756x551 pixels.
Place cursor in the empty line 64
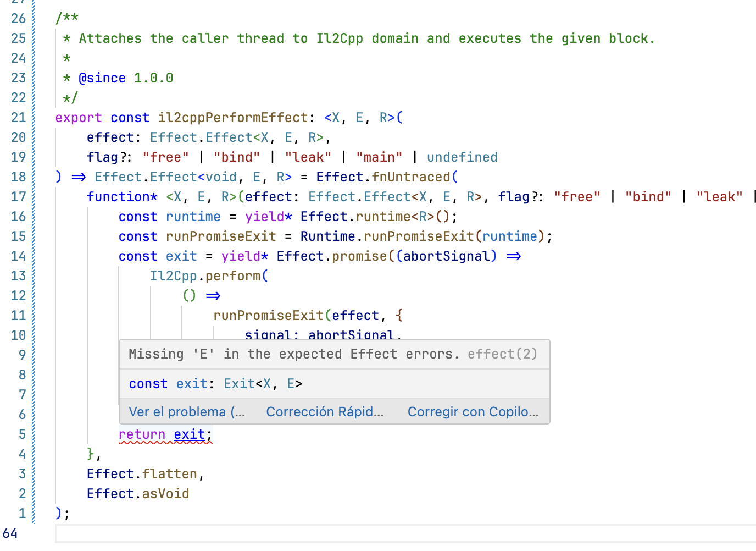coord(220,533)
